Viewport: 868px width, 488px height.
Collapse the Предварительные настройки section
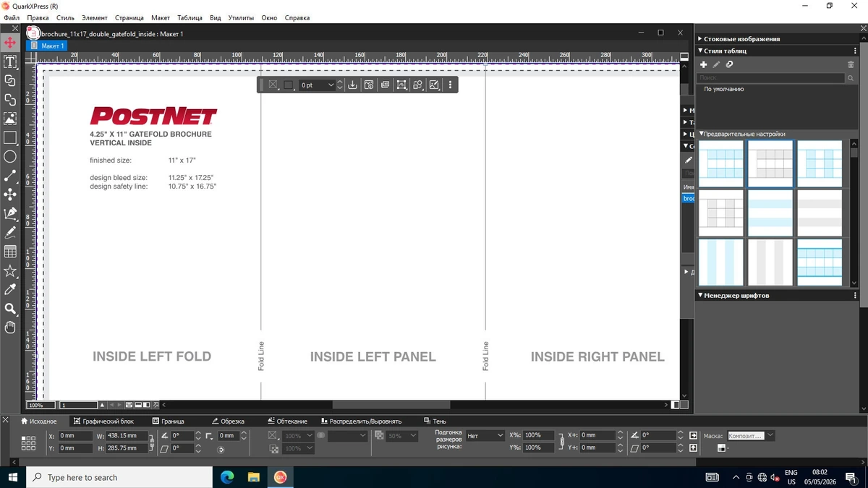pos(701,134)
